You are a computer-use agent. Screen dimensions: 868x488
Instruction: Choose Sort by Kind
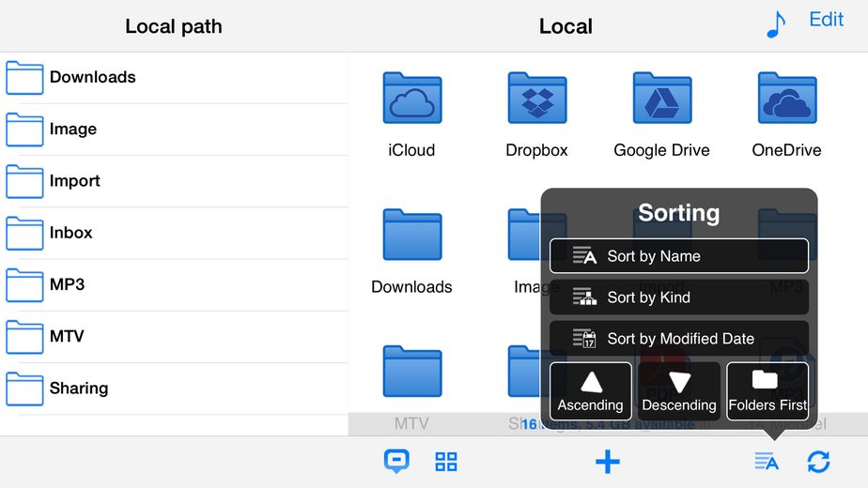(678, 297)
